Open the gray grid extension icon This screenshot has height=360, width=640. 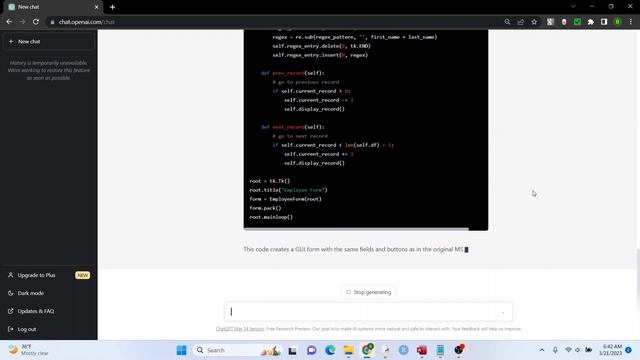pyautogui.click(x=550, y=22)
